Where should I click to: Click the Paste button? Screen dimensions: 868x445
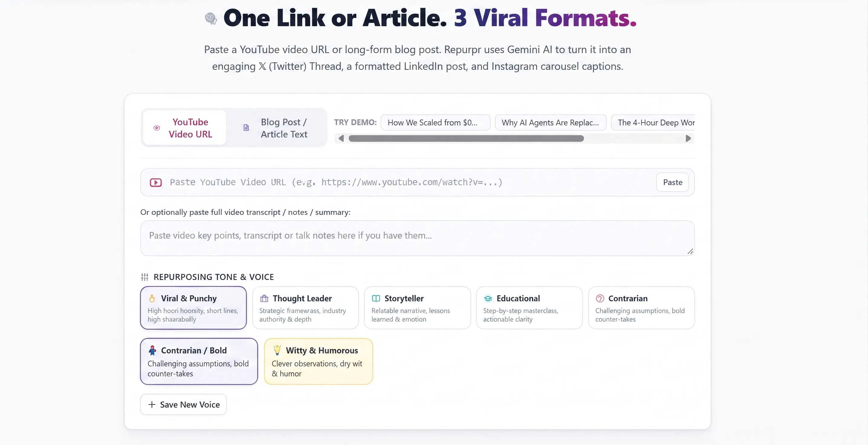pos(673,182)
